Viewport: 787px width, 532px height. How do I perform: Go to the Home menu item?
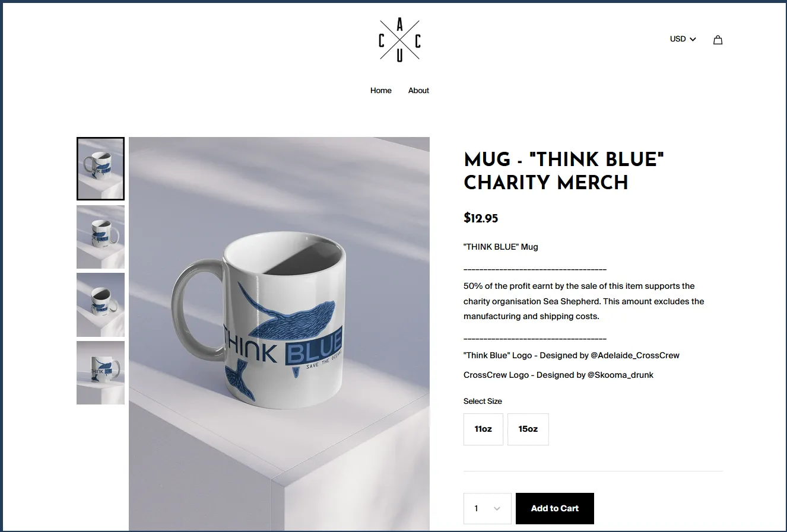click(381, 91)
